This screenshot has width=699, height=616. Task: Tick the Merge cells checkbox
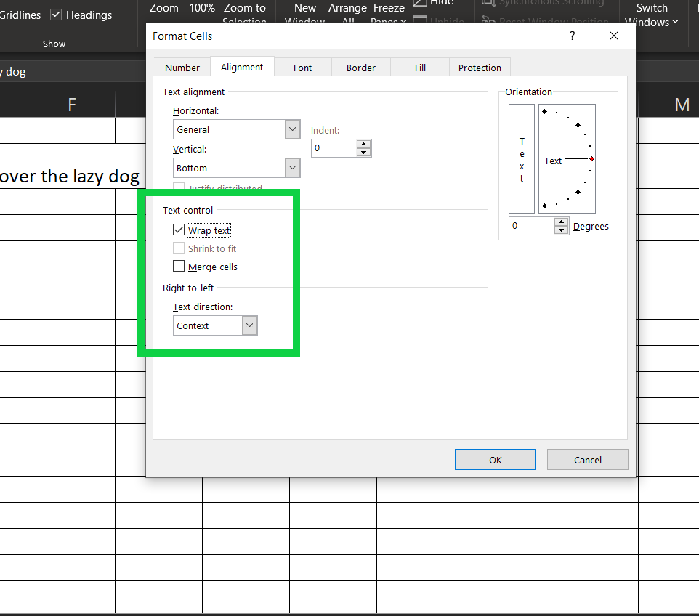click(x=178, y=266)
